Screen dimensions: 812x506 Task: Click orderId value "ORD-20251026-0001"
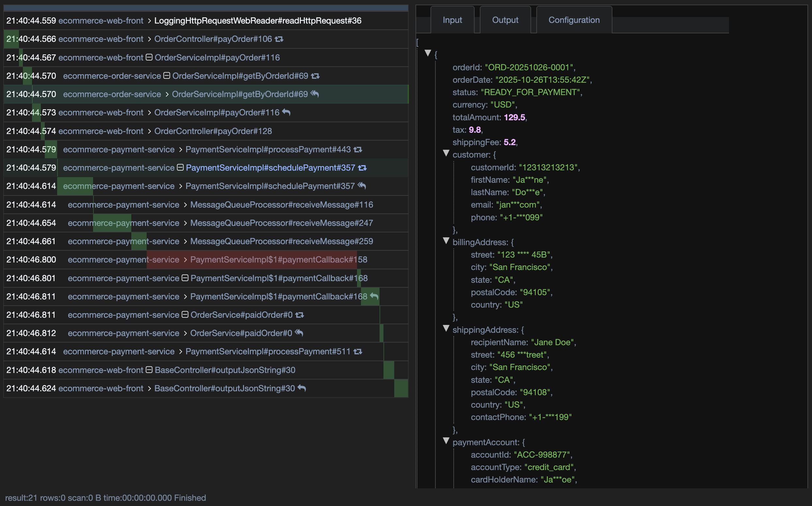tap(529, 67)
